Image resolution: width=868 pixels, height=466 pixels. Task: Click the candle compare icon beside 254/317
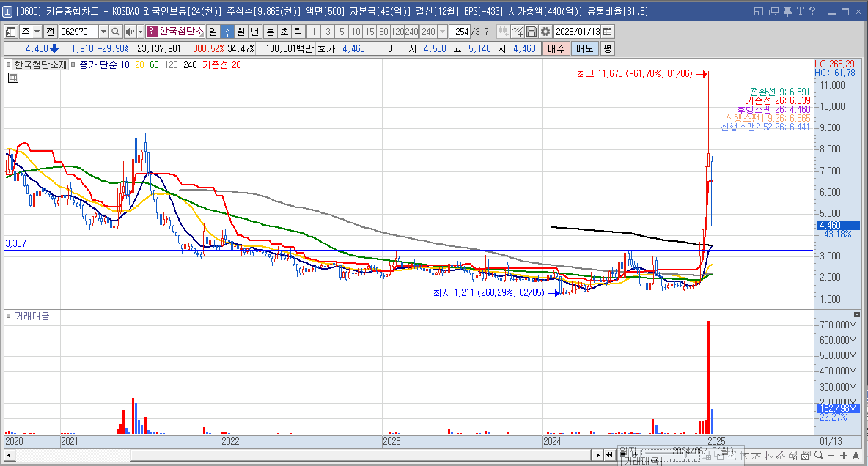[503, 32]
